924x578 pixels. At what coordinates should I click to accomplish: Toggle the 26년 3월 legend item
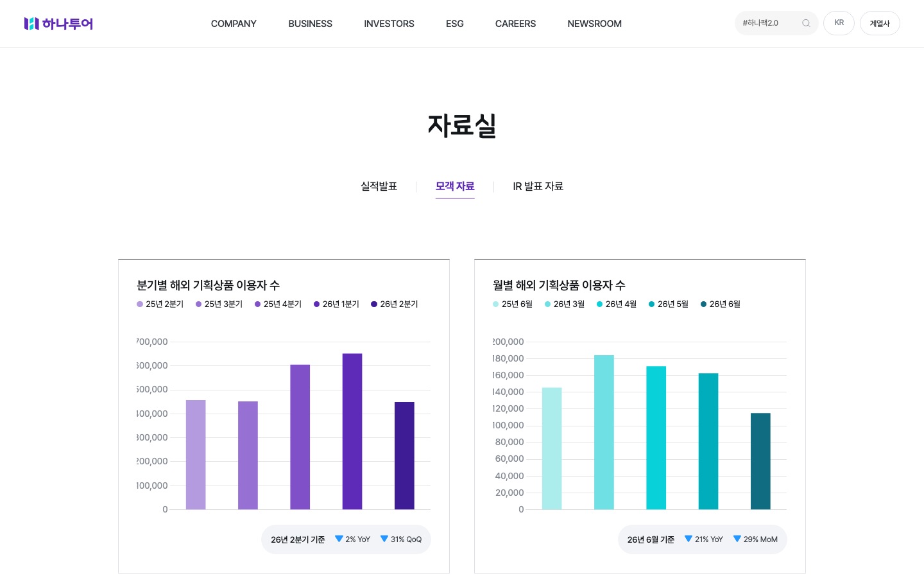point(565,304)
